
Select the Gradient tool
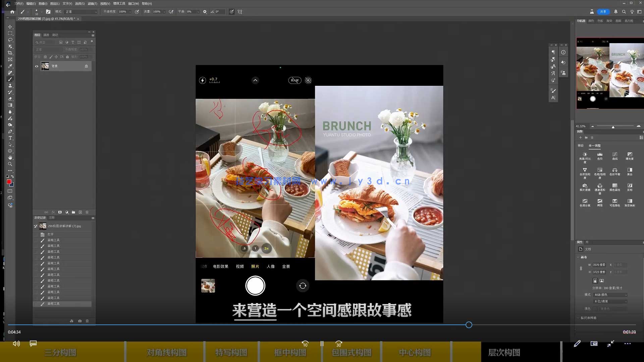[x=10, y=105]
